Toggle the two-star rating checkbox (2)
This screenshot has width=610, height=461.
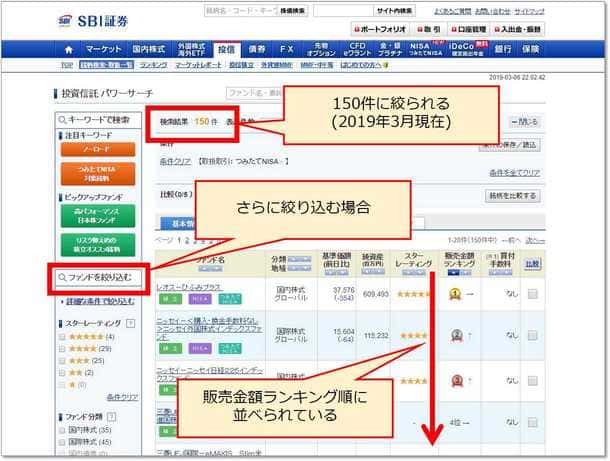point(62,373)
